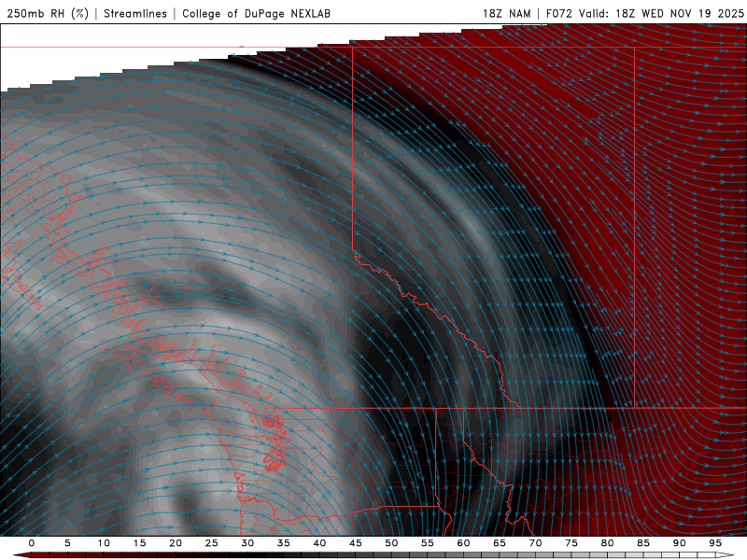This screenshot has height=560, width=747.
Task: Click the colorbar tick label "15"
Action: (139, 543)
